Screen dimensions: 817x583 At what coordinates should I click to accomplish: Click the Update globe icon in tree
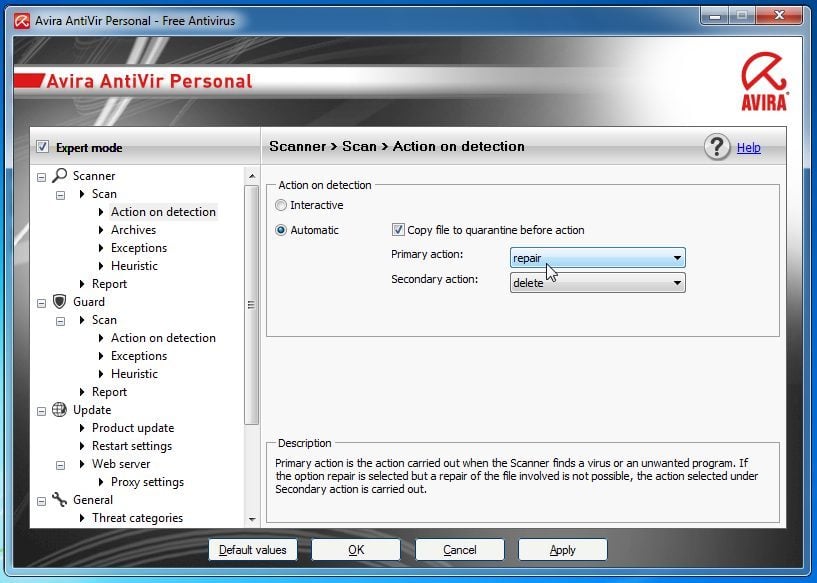tap(60, 410)
